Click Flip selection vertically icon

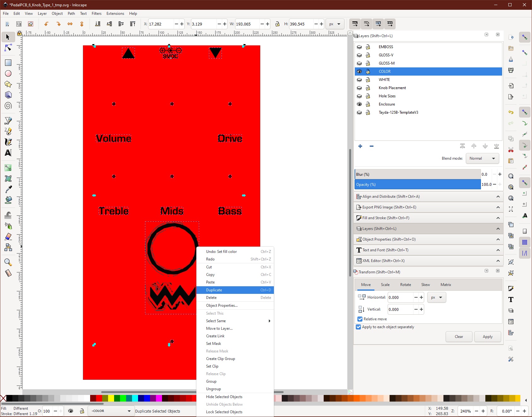point(82,24)
